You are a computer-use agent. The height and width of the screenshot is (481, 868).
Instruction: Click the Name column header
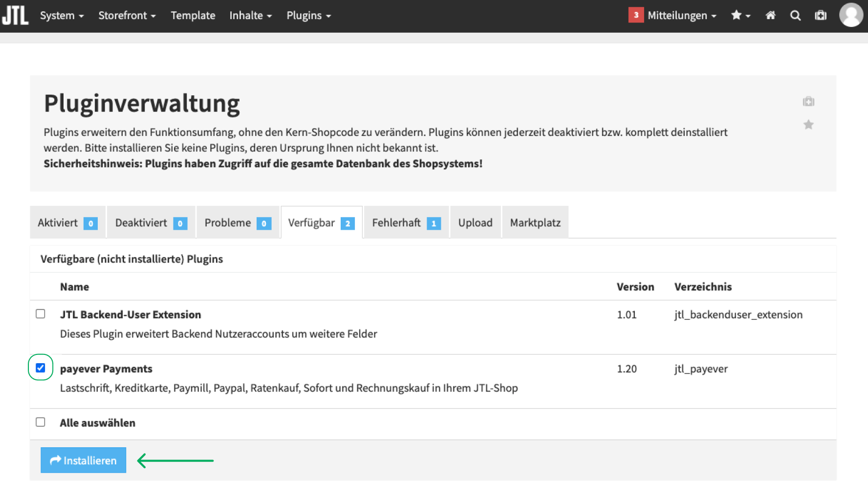pyautogui.click(x=74, y=287)
